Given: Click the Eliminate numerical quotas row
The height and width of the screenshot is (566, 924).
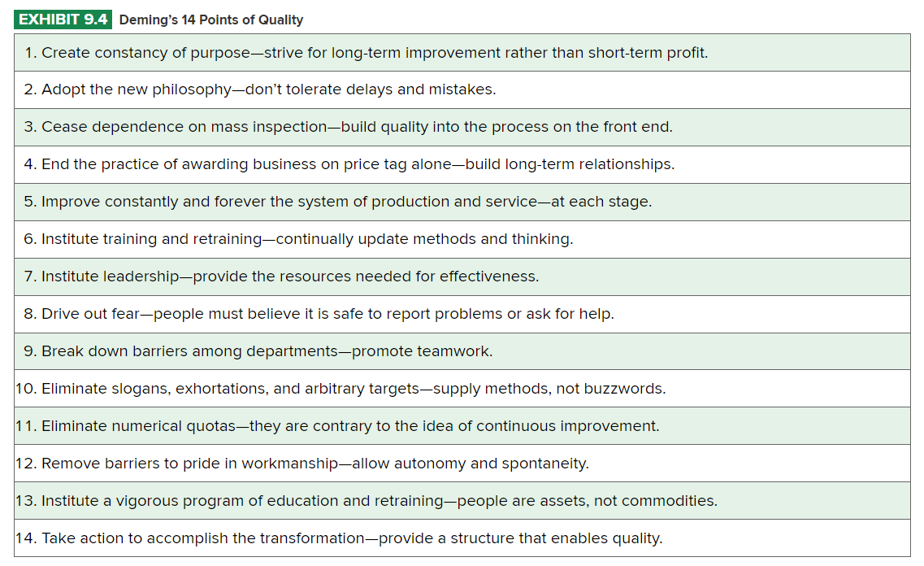Looking at the screenshot, I should point(337,426).
